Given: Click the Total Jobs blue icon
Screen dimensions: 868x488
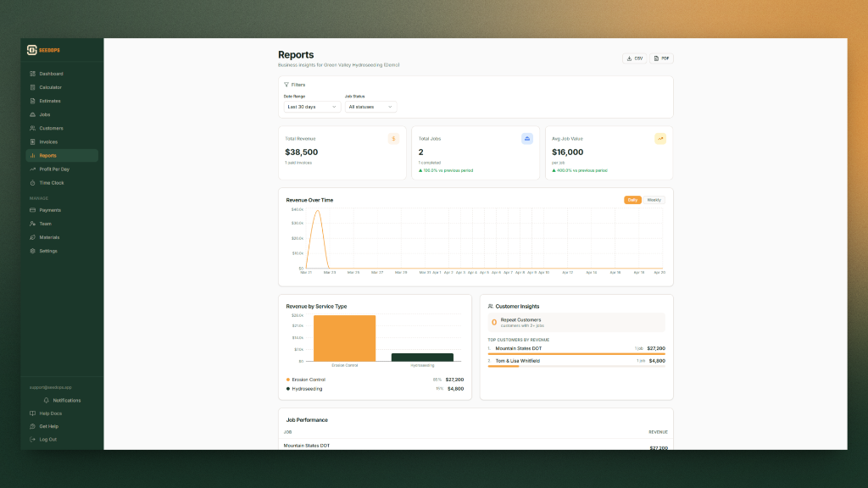Looking at the screenshot, I should coord(527,139).
